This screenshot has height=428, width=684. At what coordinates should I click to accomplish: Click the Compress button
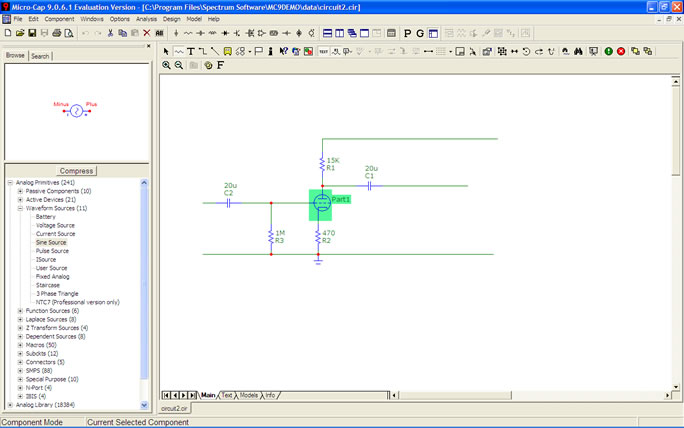click(75, 171)
